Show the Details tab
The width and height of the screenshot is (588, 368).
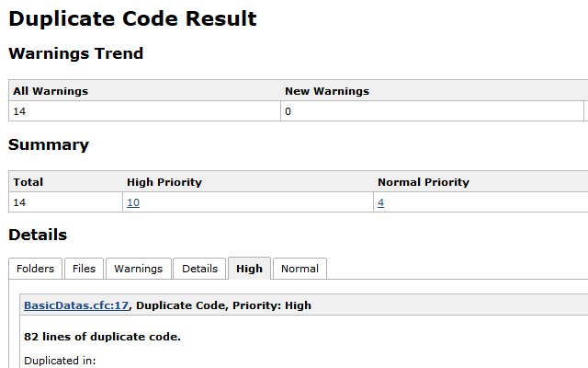pos(199,269)
